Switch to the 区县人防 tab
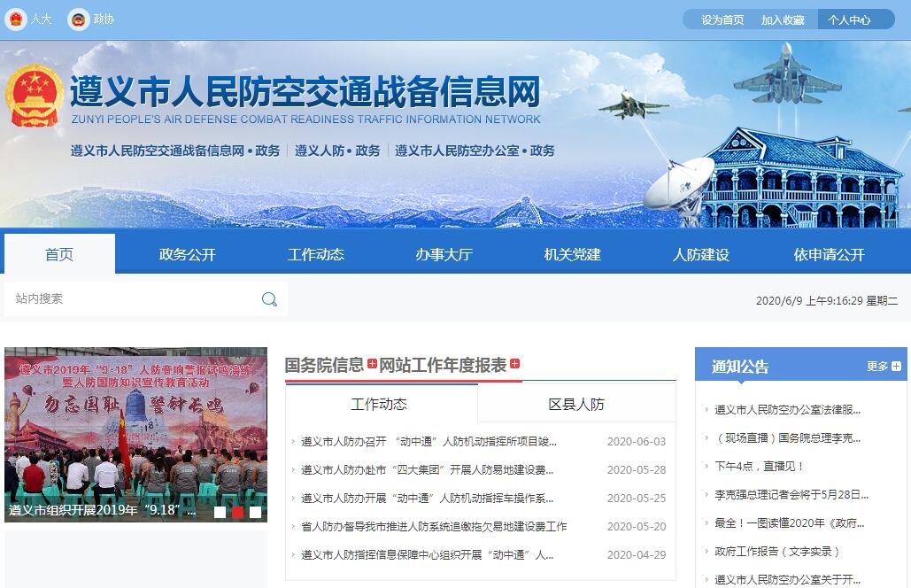The height and width of the screenshot is (588, 911). pyautogui.click(x=576, y=405)
